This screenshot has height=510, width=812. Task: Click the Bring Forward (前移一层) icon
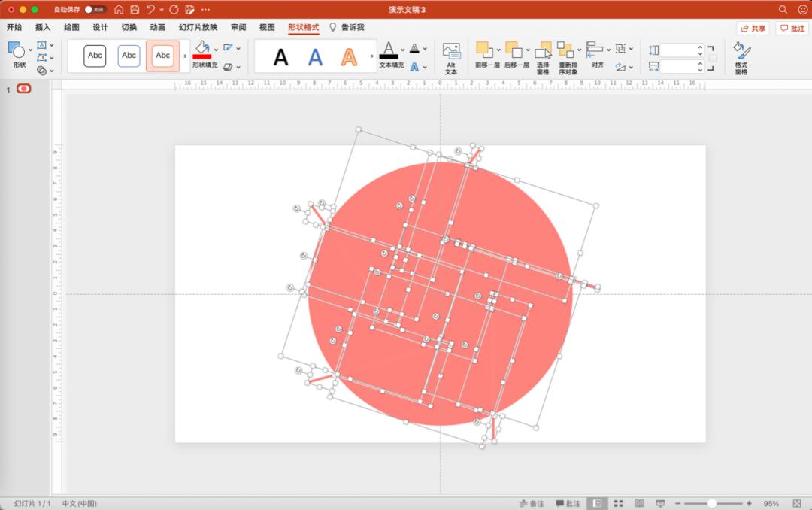coord(485,51)
